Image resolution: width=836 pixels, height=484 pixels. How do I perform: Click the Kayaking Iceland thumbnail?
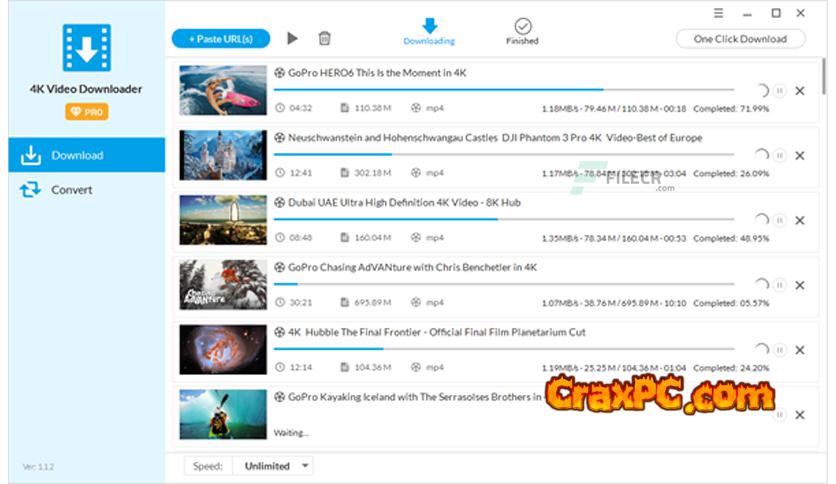point(223,414)
